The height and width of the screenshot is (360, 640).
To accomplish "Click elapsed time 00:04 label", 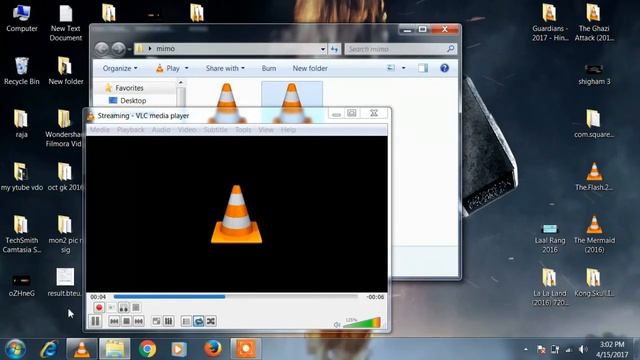I will click(98, 297).
